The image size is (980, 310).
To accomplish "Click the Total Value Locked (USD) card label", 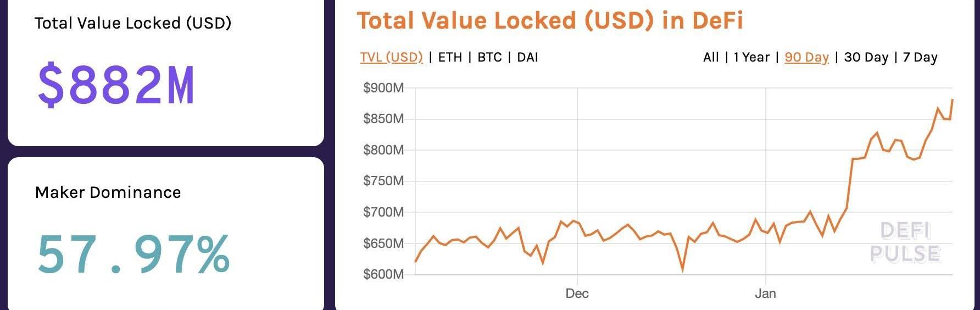I will pos(133,23).
